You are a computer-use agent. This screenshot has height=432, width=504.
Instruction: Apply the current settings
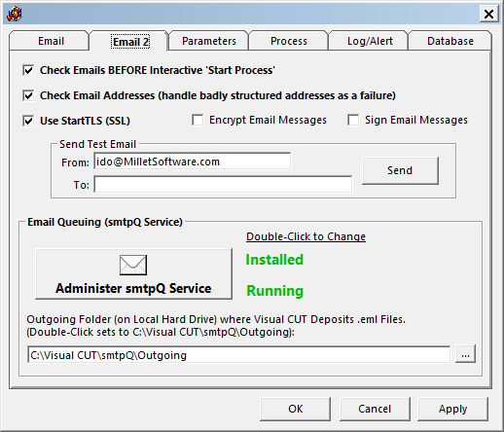tap(452, 409)
